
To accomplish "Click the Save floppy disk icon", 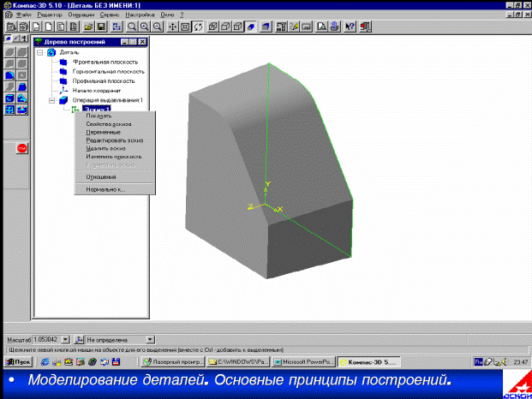I will pyautogui.click(x=101, y=27).
